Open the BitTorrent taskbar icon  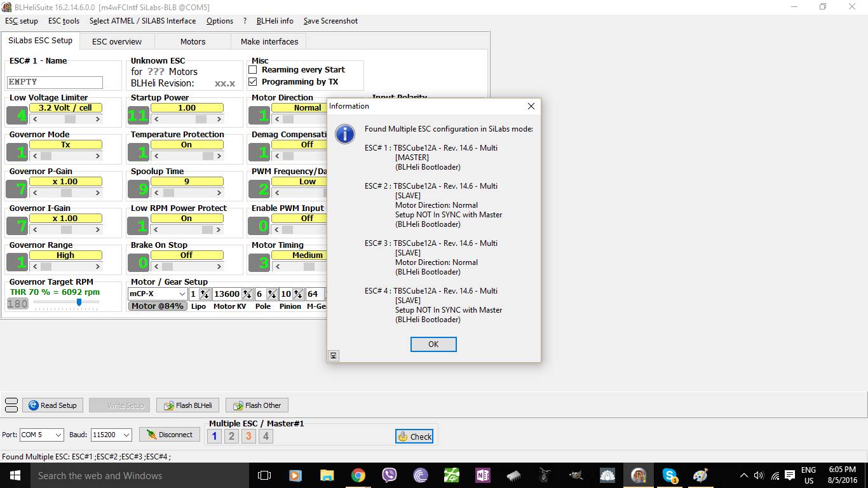pyautogui.click(x=421, y=475)
